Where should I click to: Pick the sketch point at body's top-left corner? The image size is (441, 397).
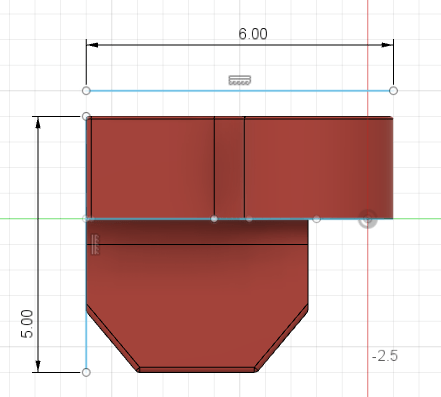pyautogui.click(x=86, y=116)
